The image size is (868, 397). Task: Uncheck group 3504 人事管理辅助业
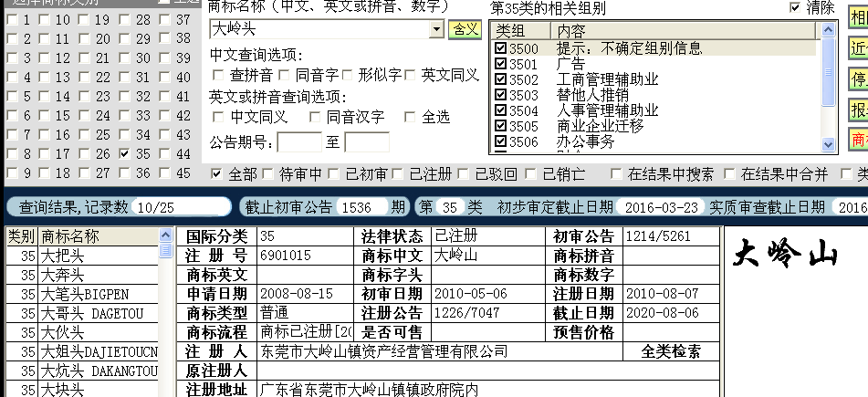pos(501,110)
